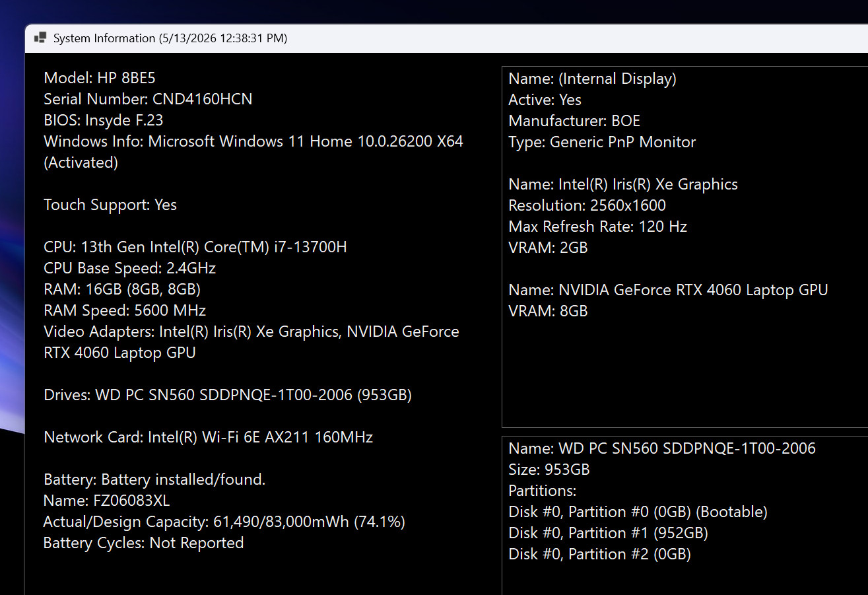Viewport: 868px width, 595px height.
Task: Click the Partitions: heading line
Action: [543, 491]
